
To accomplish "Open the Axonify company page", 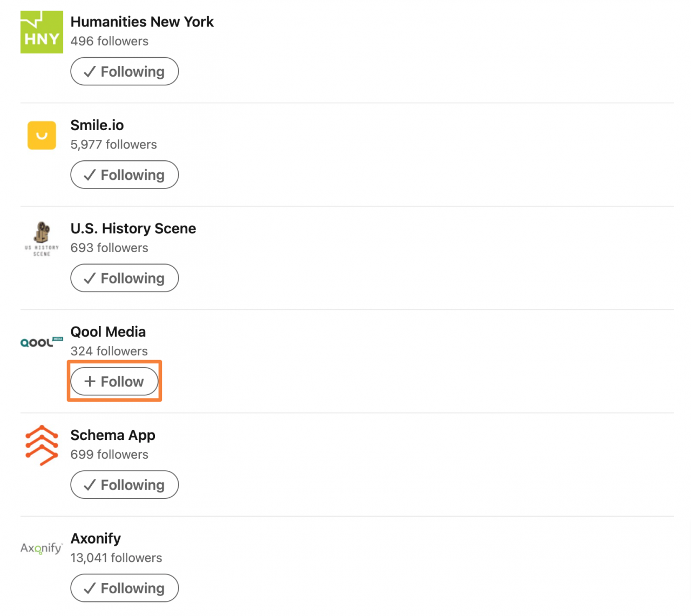I will [x=96, y=538].
